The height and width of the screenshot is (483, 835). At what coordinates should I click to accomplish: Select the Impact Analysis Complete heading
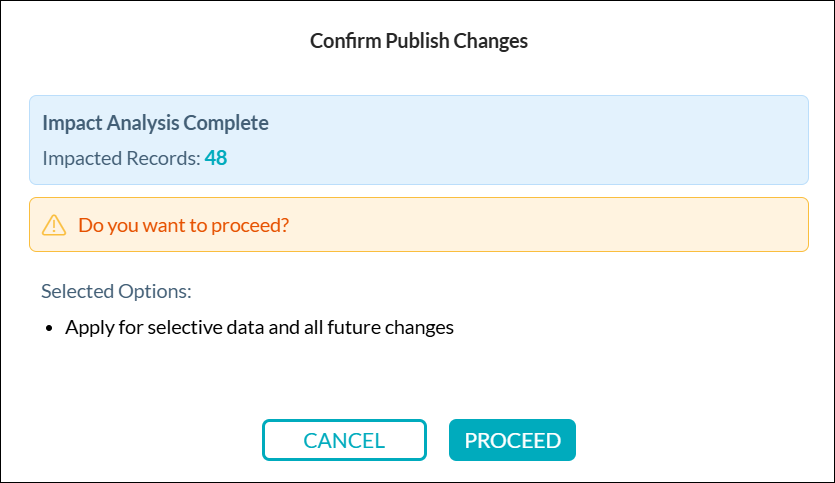click(155, 124)
